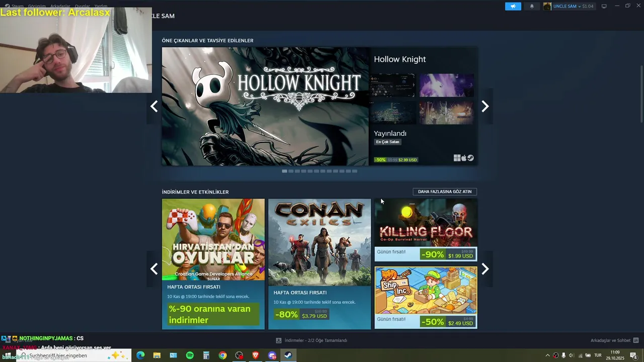
Task: Open Spotify from the taskbar
Action: pos(190,355)
